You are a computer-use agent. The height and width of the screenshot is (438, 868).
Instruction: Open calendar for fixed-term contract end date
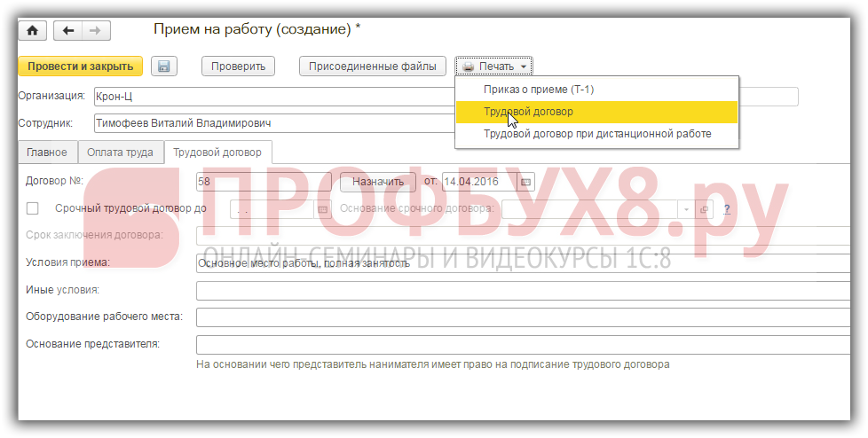pyautogui.click(x=323, y=209)
